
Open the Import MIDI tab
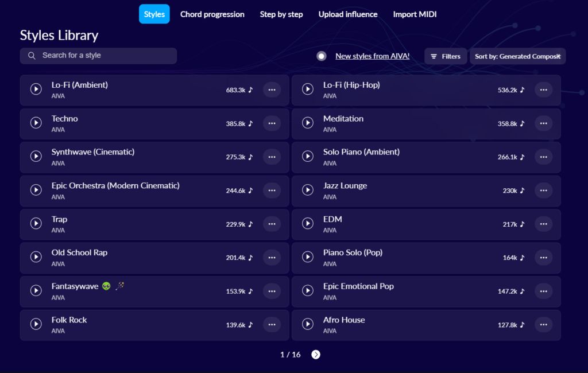tap(415, 14)
